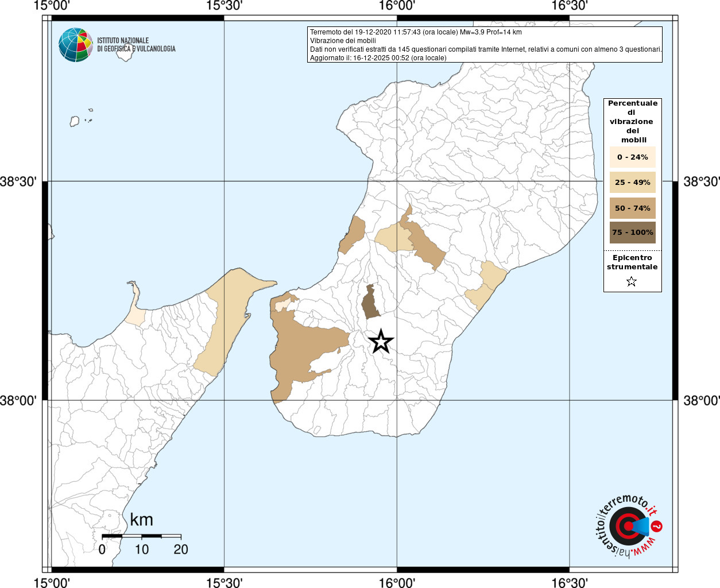The image size is (720, 588).
Task: Click the Istituto Nazionale di Geofisica text
Action: pyautogui.click(x=136, y=45)
